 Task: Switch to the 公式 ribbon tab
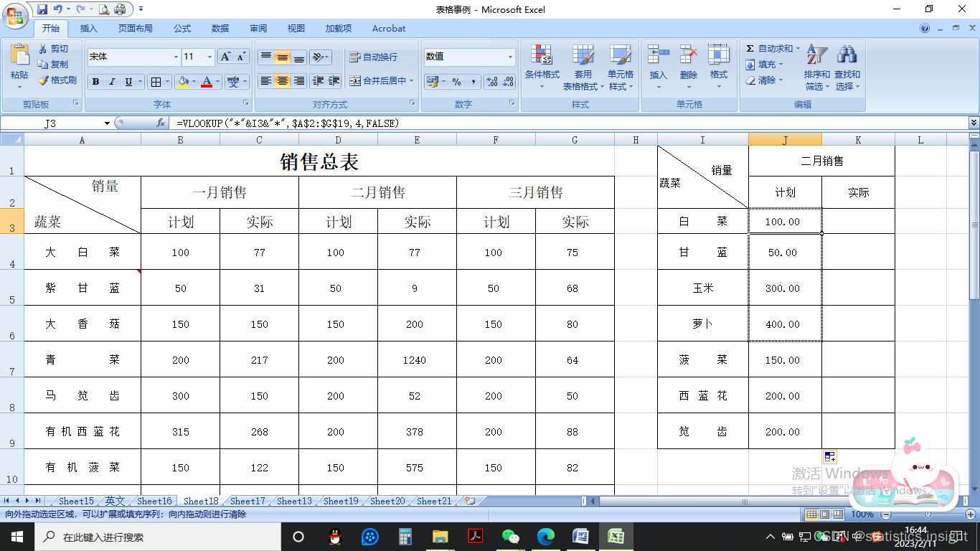[x=182, y=29]
